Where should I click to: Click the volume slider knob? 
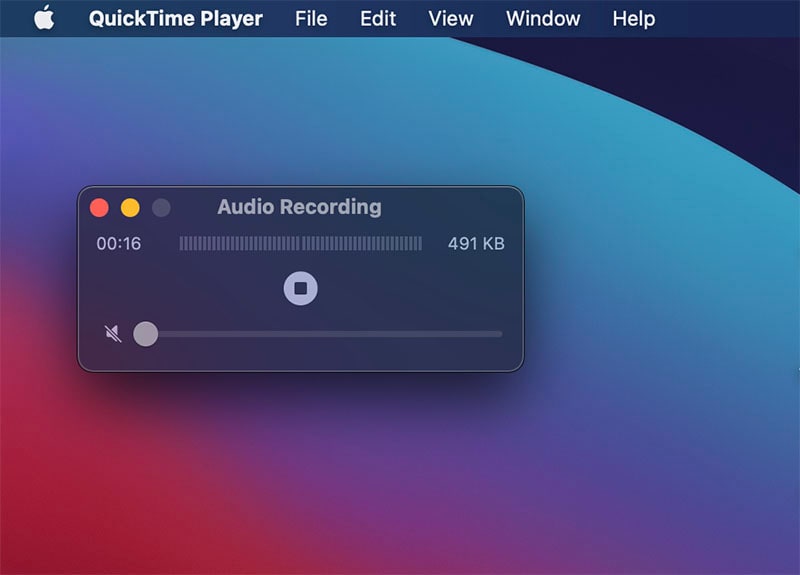click(x=145, y=334)
